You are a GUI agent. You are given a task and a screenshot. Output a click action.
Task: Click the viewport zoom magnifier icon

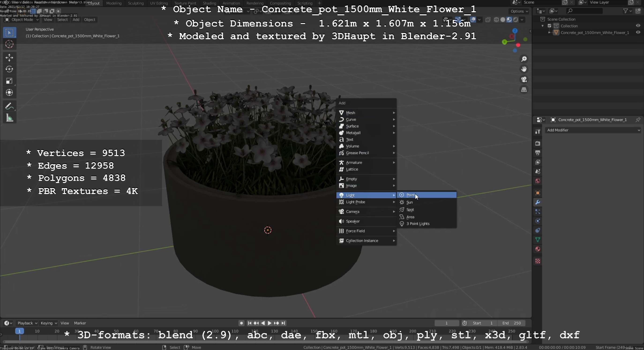(524, 59)
